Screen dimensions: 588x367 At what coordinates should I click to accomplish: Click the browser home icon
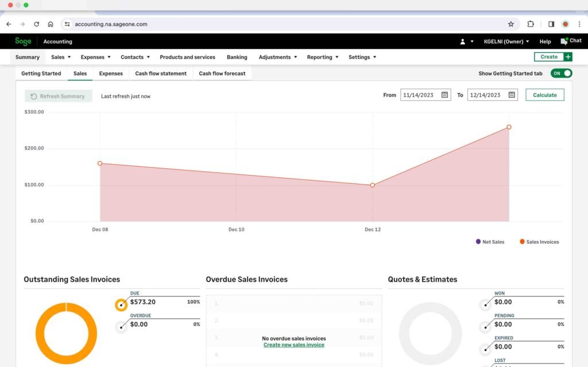click(50, 24)
